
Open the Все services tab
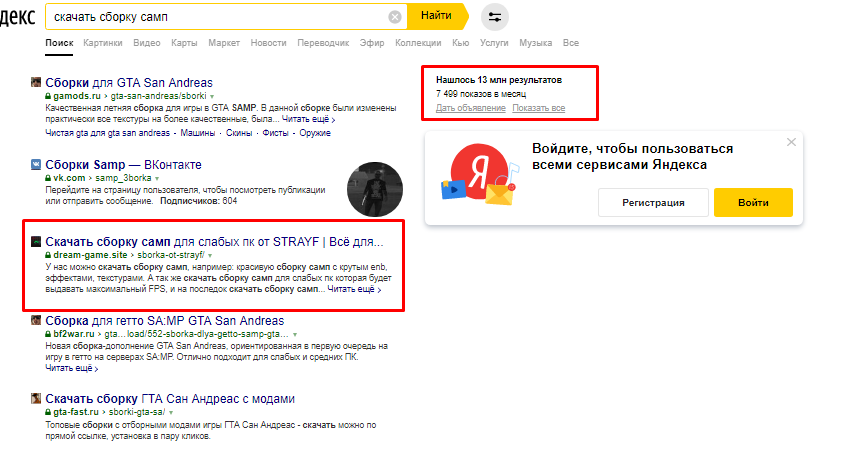571,43
